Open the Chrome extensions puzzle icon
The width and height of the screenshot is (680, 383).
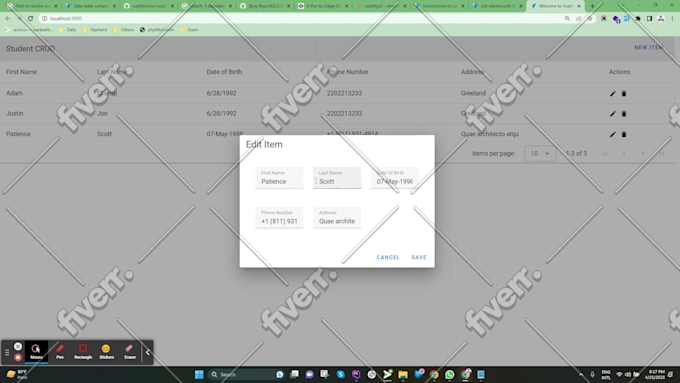[638, 19]
